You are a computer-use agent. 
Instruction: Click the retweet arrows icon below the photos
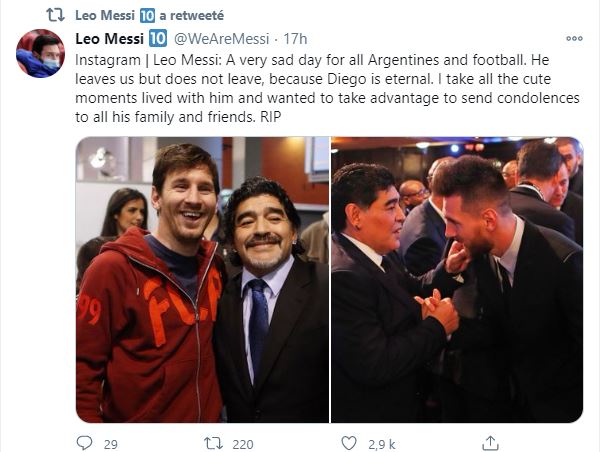coord(213,442)
